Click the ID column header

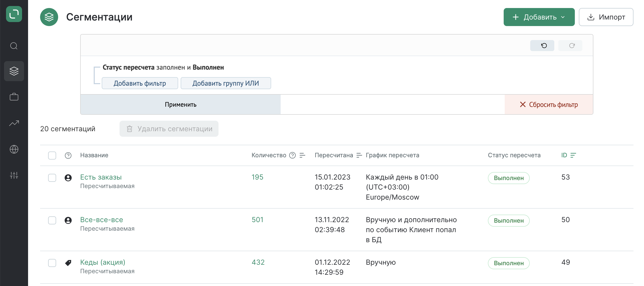pos(564,155)
